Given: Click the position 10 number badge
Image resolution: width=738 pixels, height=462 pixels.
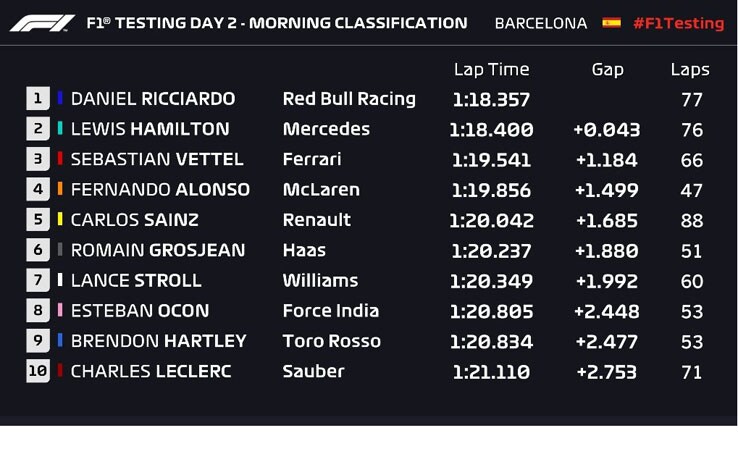Looking at the screenshot, I should coord(38,371).
